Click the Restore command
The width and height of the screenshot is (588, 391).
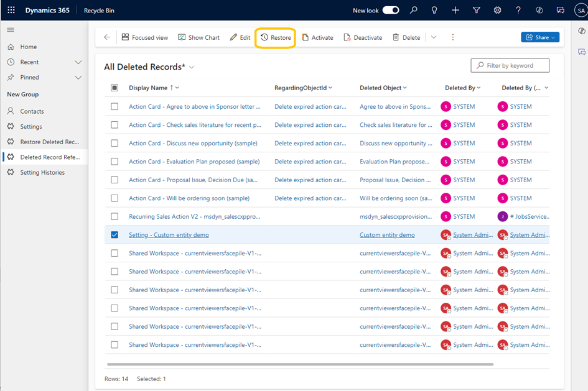point(276,37)
